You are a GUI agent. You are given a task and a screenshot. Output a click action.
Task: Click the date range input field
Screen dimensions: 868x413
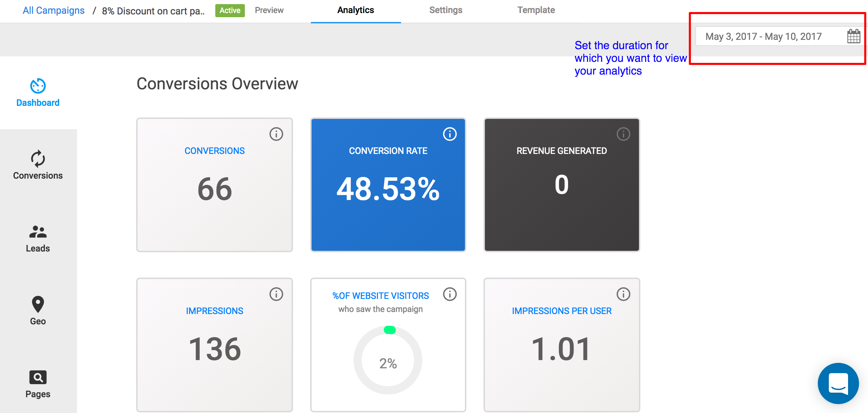coord(763,36)
